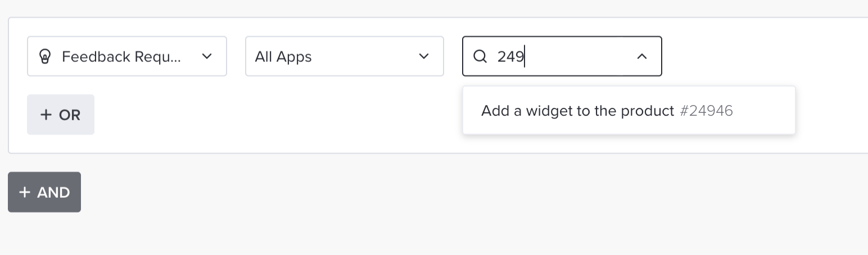Add an OR condition

point(61,115)
